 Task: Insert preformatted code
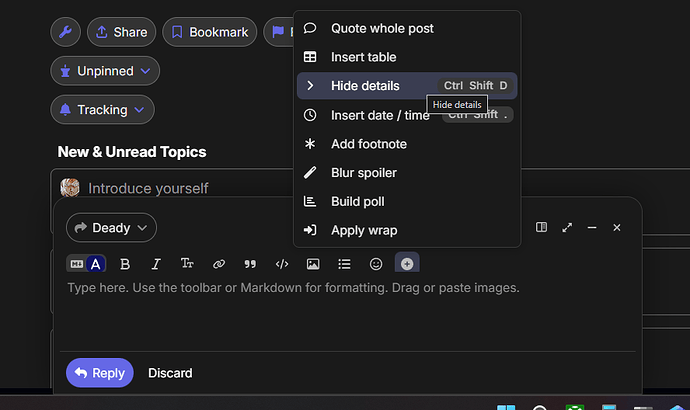(282, 264)
